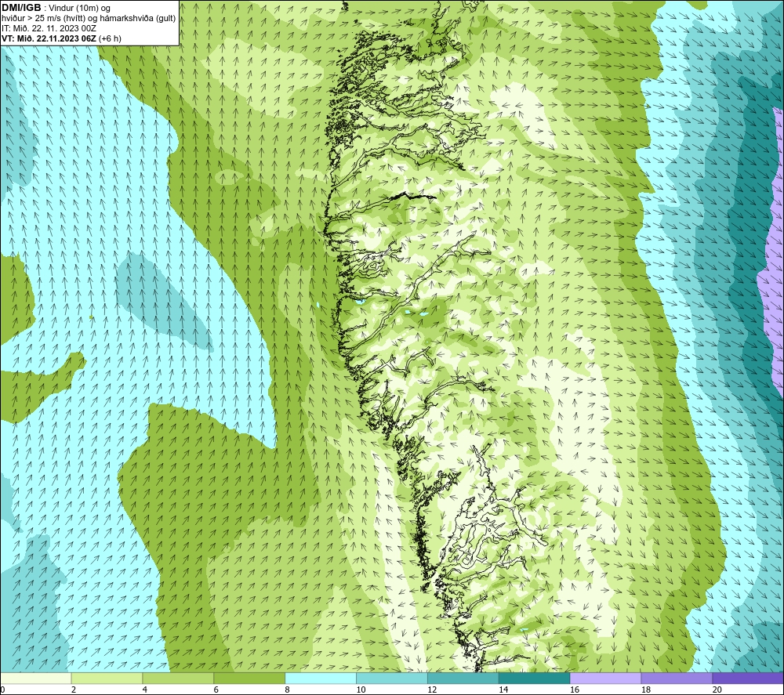The height and width of the screenshot is (695, 784).
Task: Click the legend scale number "18"
Action: click(646, 690)
